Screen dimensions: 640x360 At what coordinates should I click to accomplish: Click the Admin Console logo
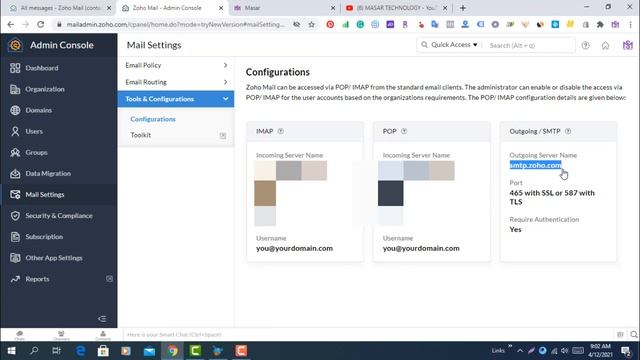click(15, 45)
